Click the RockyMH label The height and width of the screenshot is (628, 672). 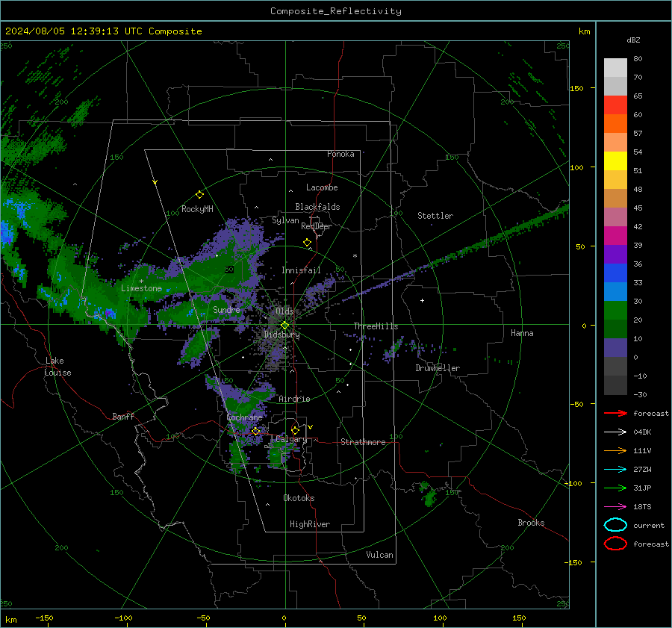click(197, 209)
